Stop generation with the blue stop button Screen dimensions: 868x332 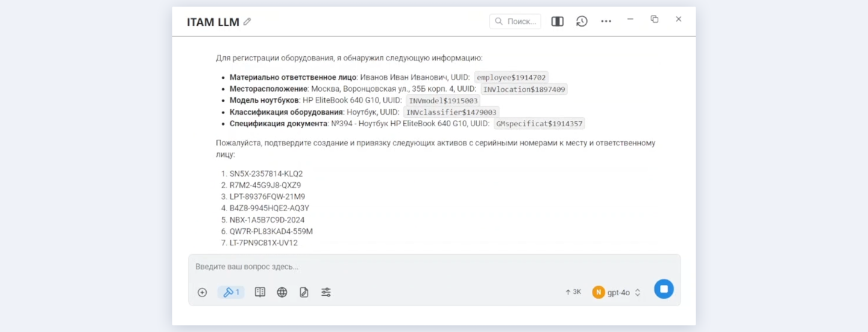coord(664,289)
